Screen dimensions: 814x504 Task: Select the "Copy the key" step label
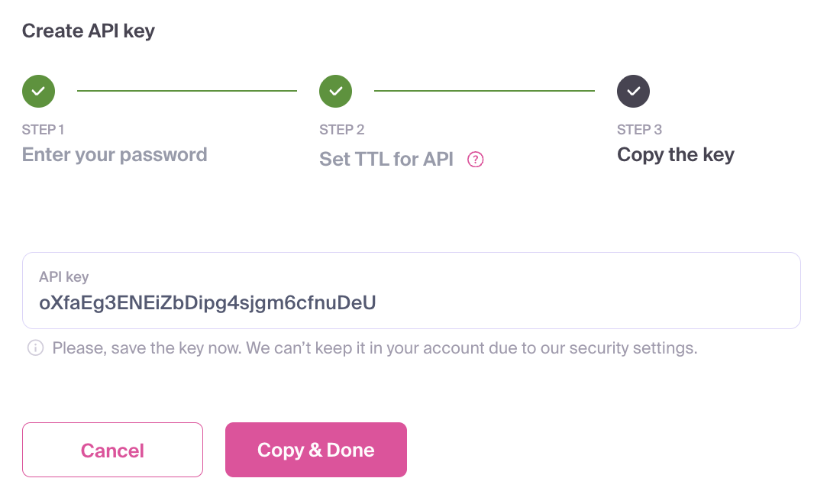pos(675,155)
